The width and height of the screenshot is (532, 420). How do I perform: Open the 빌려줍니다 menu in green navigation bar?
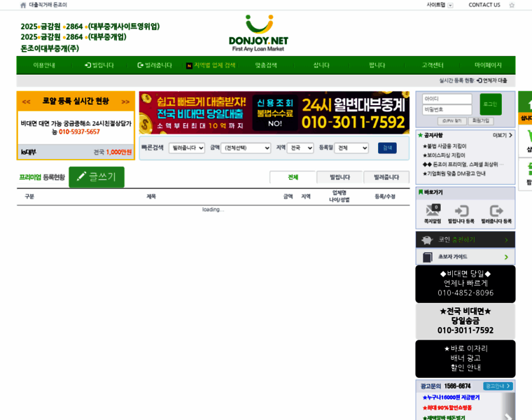tap(155, 65)
